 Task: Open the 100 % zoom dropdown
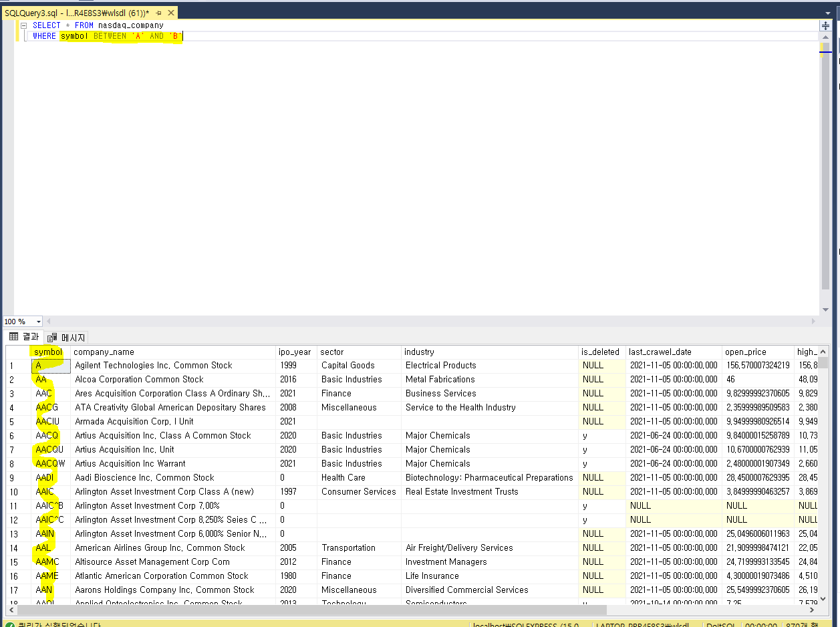pos(38,322)
